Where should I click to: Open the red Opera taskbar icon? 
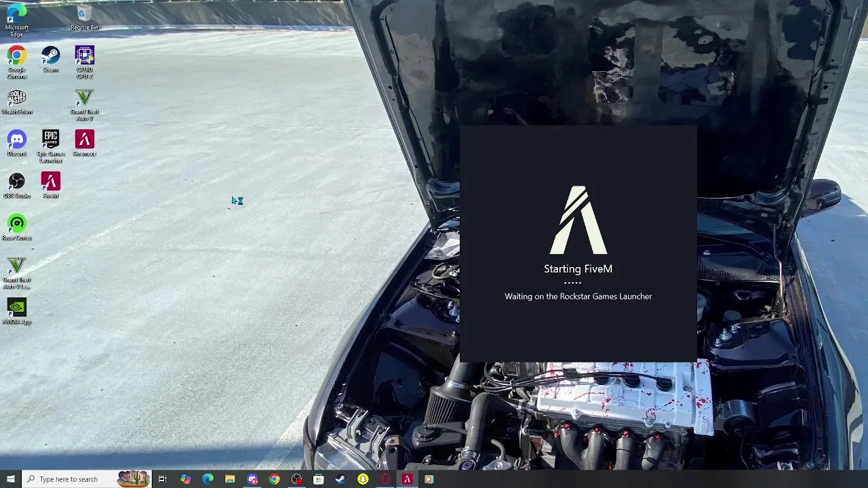click(385, 479)
